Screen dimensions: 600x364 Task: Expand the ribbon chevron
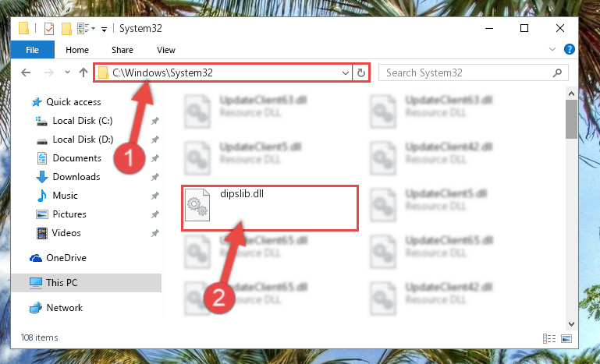(x=552, y=49)
